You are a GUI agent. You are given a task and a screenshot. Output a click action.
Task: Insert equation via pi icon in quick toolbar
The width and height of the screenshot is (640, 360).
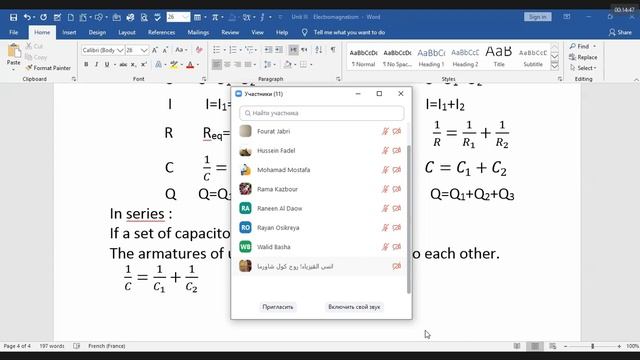[215, 17]
